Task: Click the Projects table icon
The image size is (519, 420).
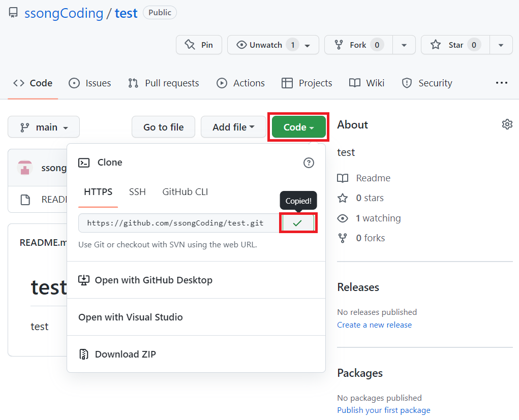Action: pos(287,83)
